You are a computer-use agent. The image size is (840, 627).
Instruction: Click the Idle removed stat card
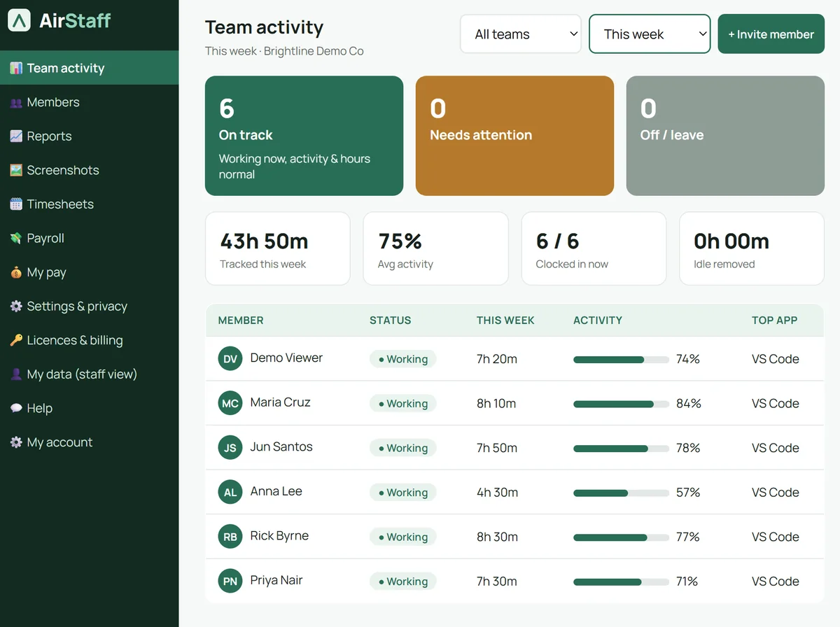(752, 248)
